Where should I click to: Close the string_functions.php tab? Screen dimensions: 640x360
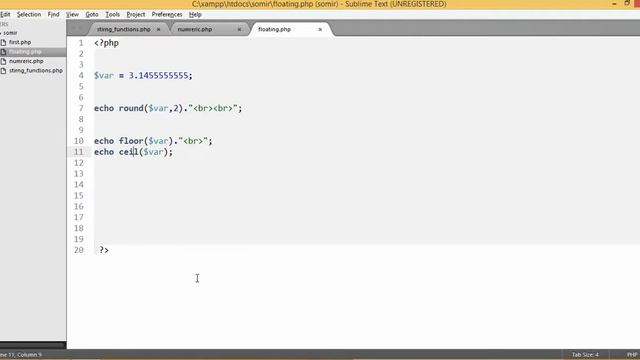(158, 29)
